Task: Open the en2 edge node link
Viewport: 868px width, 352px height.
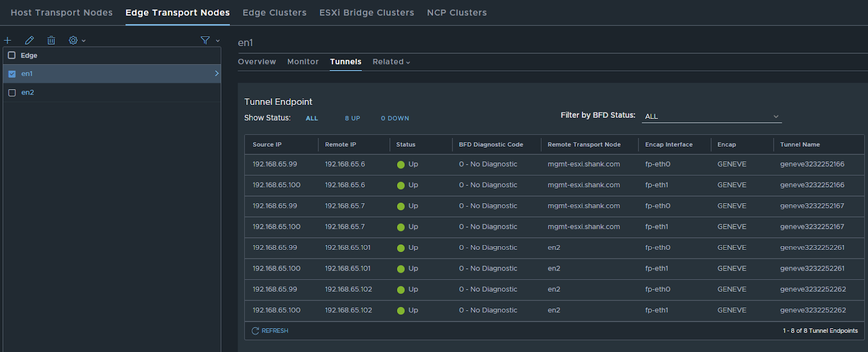Action: tap(28, 93)
